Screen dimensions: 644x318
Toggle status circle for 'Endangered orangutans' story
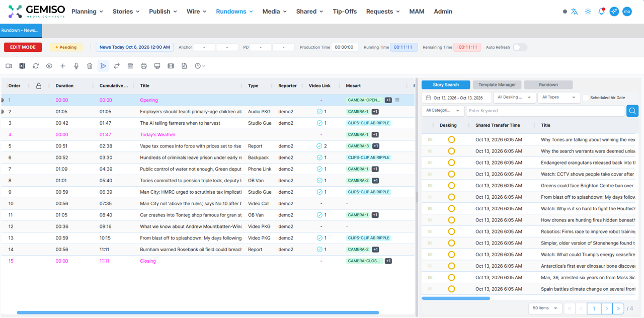tap(451, 163)
